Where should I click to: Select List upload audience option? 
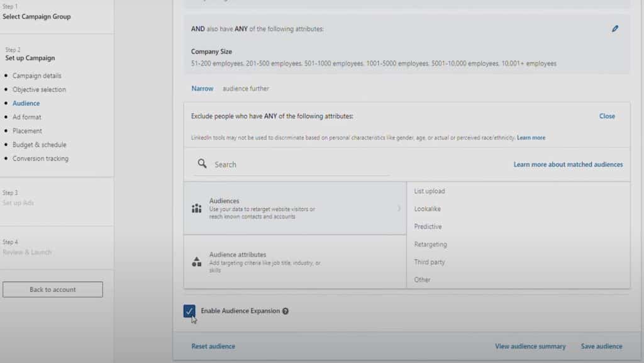(x=430, y=191)
